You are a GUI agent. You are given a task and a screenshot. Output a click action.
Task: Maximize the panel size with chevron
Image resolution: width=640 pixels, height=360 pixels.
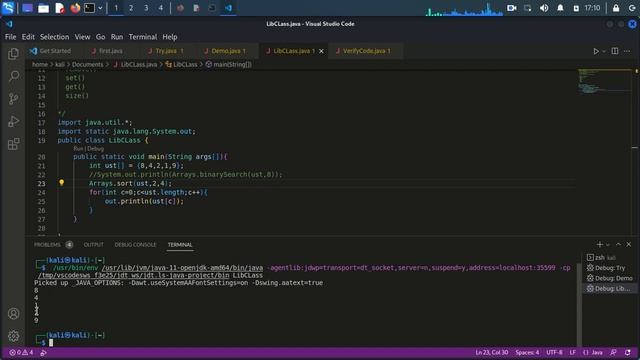618,244
